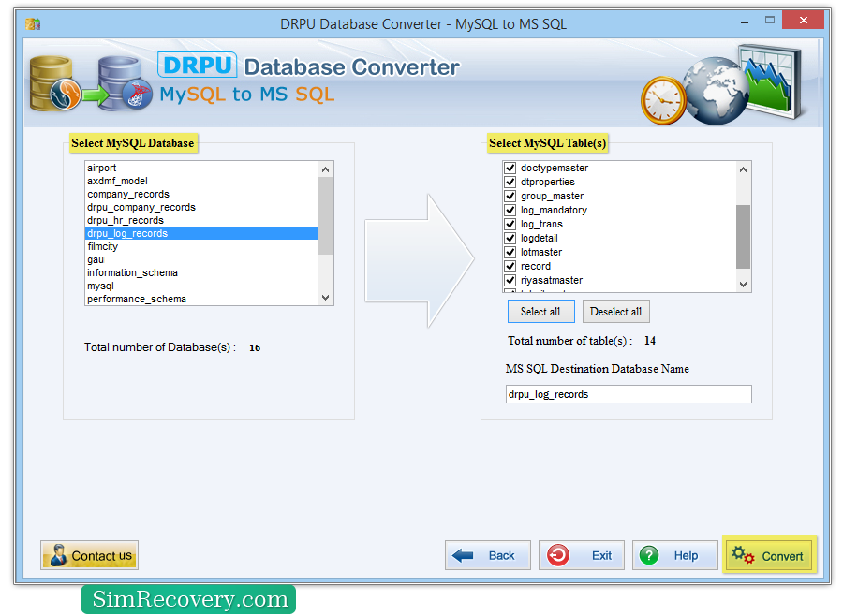Click the green Help question mark icon
843x616 pixels.
[x=649, y=555]
